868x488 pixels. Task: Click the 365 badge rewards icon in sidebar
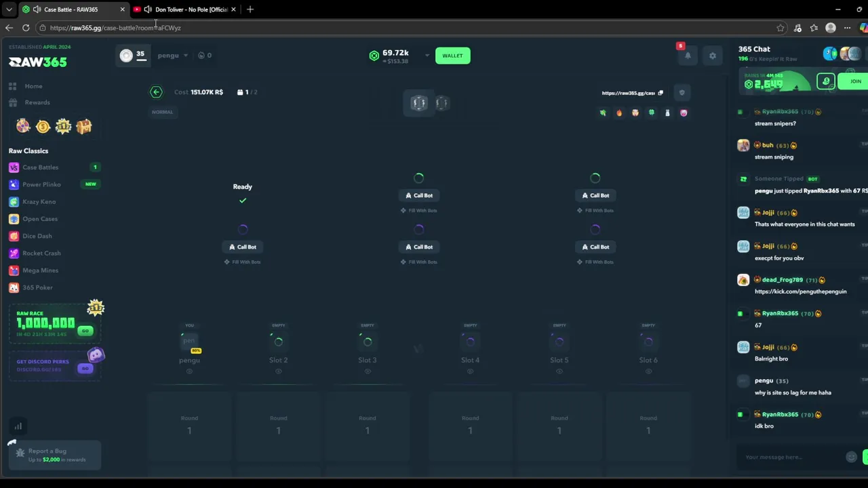point(63,126)
